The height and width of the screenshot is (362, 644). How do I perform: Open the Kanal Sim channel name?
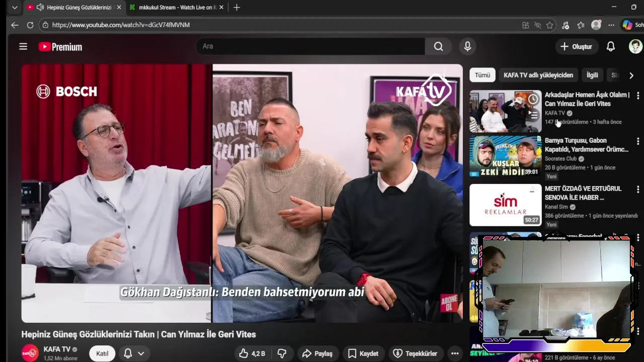click(x=556, y=207)
